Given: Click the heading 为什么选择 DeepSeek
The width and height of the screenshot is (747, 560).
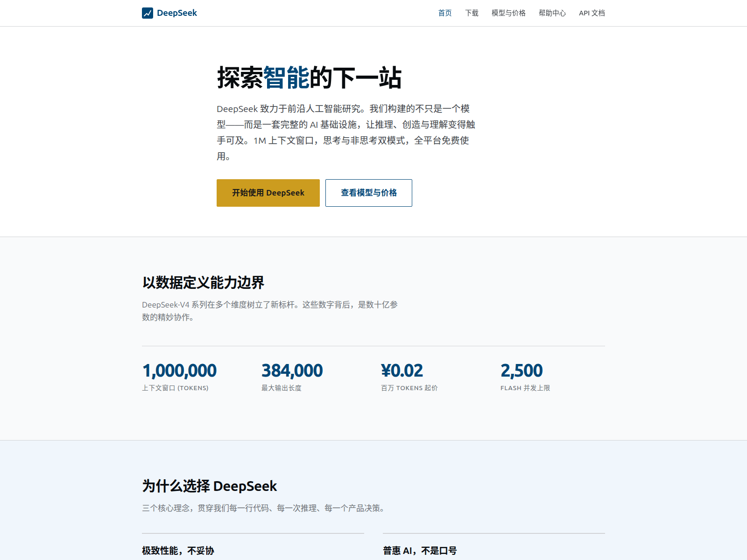Looking at the screenshot, I should click(210, 486).
